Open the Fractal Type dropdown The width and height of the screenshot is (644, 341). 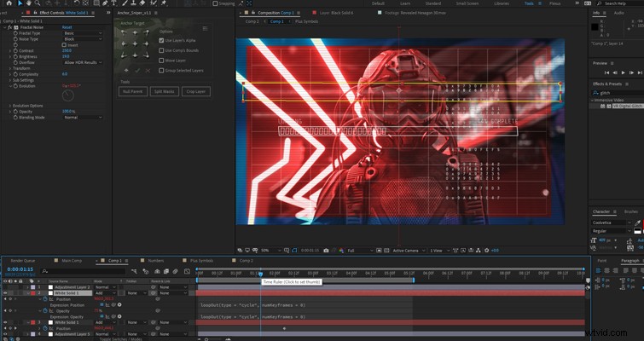pyautogui.click(x=83, y=33)
